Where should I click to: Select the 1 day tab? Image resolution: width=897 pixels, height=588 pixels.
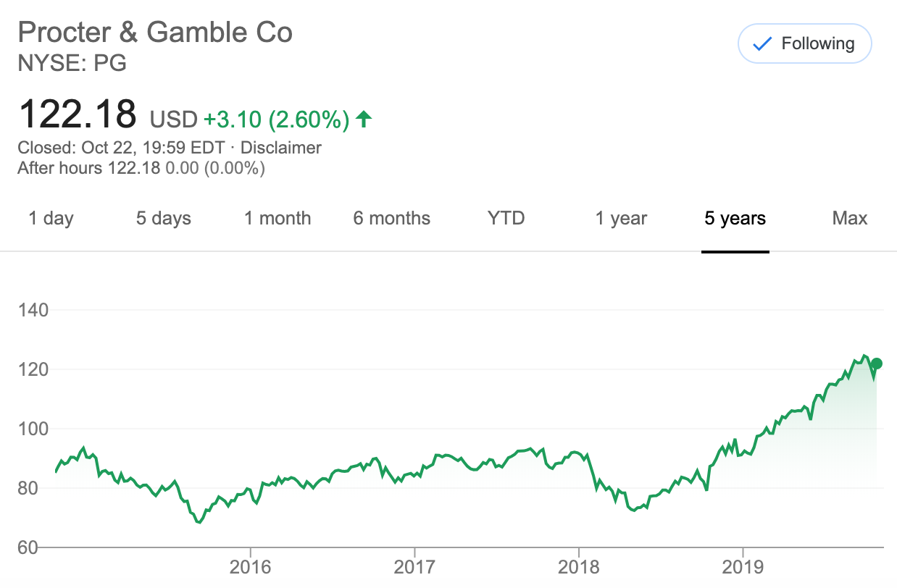click(x=51, y=219)
